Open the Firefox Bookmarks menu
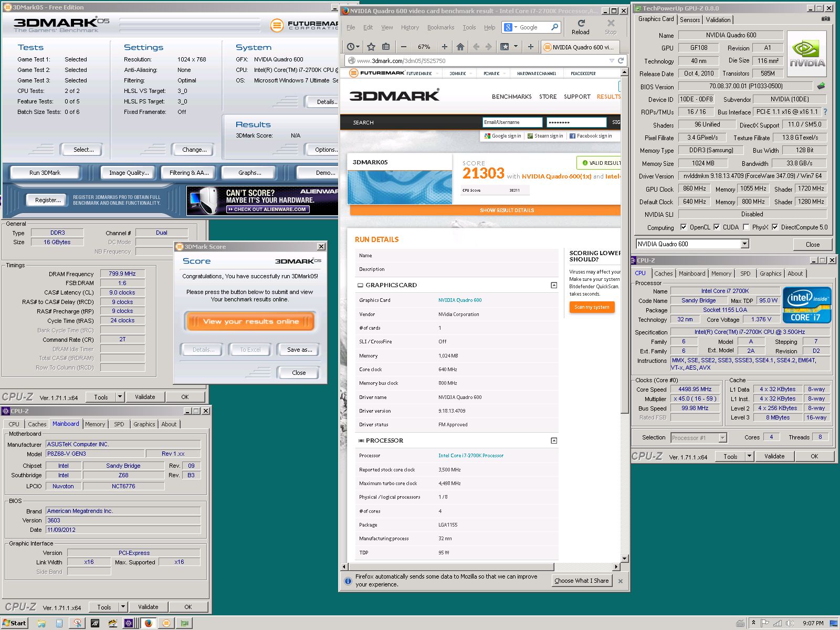This screenshot has width=840, height=630. (x=440, y=27)
